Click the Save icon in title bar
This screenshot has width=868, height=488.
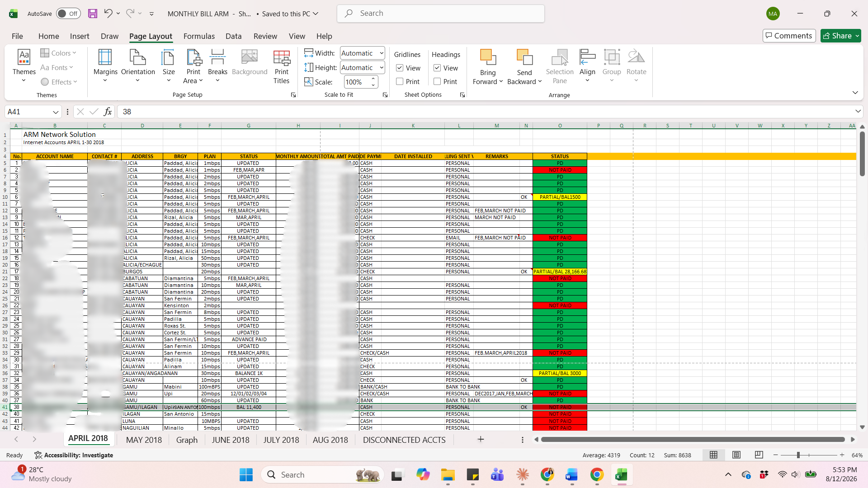coord(92,14)
